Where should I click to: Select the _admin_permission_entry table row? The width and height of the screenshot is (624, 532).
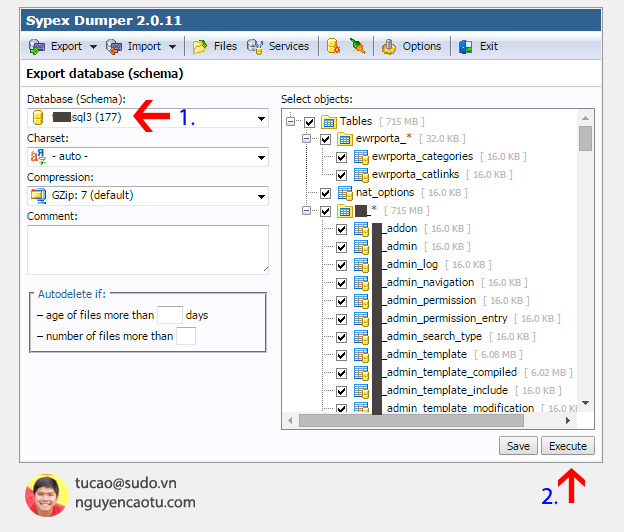[447, 319]
